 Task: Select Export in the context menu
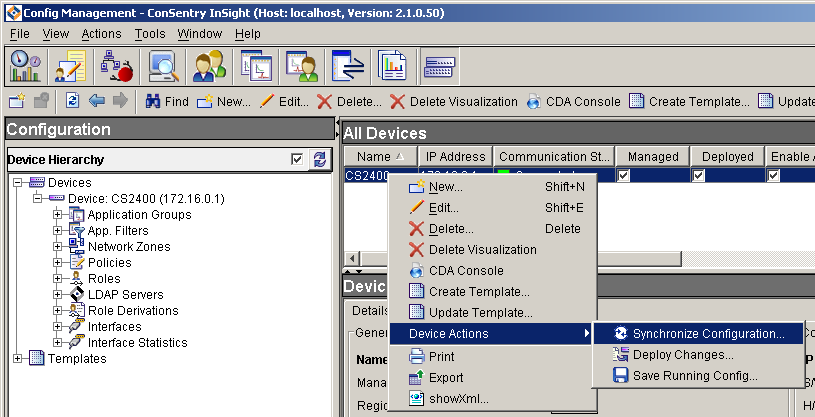492,378
